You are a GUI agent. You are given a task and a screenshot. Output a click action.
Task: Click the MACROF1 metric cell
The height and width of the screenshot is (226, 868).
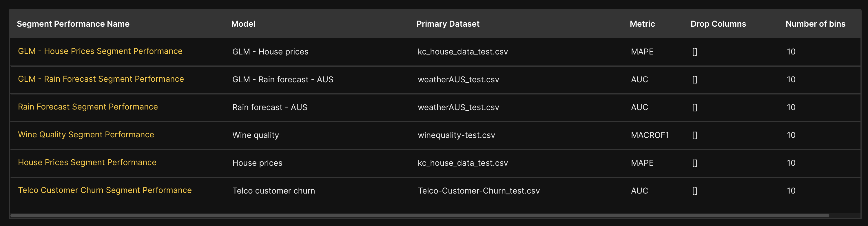tap(650, 135)
